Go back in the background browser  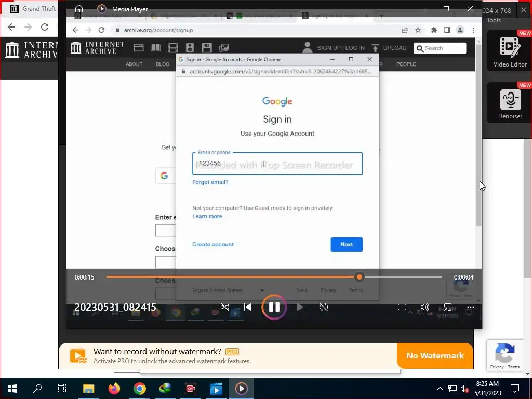pos(11,27)
